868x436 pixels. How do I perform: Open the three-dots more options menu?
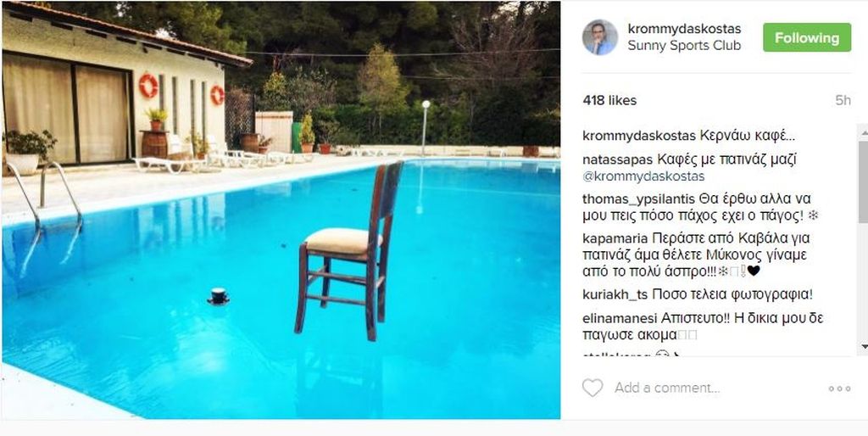(839, 388)
